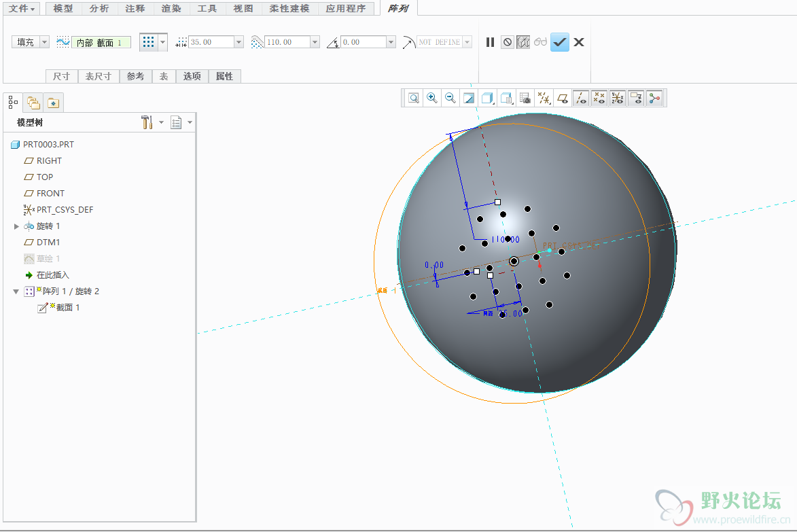
Task: Accept the pattern with the checkmark
Action: (560, 42)
